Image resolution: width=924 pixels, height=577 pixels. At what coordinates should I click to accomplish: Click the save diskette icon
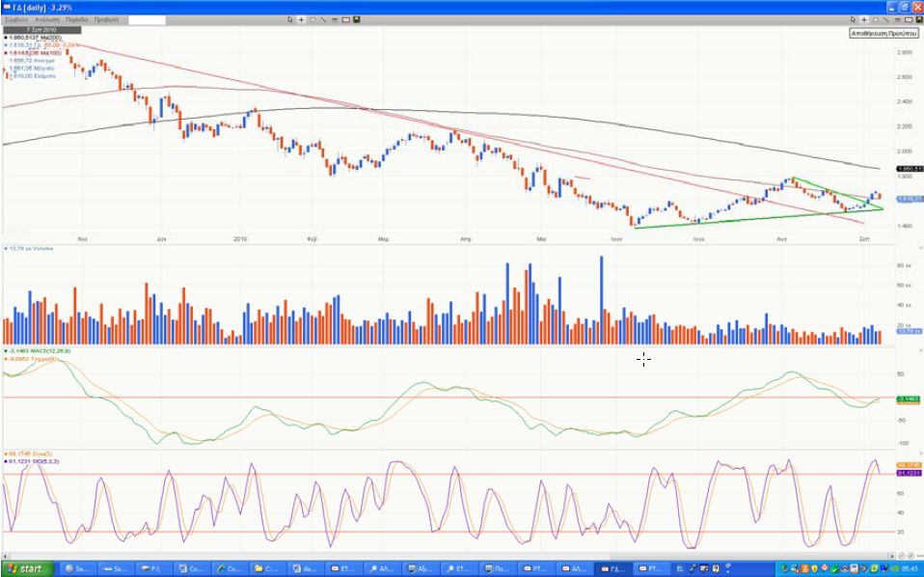point(357,19)
